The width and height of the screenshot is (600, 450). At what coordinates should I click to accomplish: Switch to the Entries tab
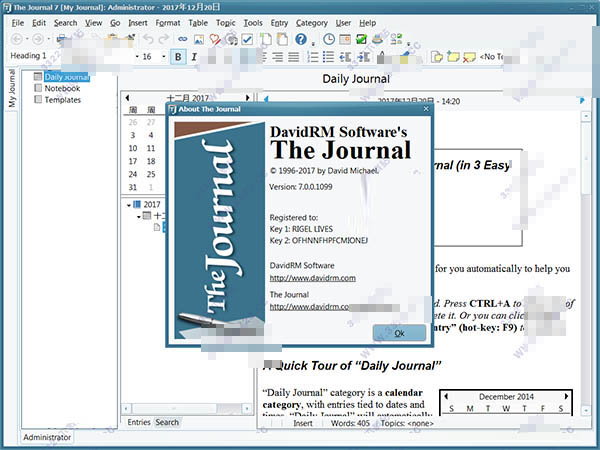[x=139, y=422]
